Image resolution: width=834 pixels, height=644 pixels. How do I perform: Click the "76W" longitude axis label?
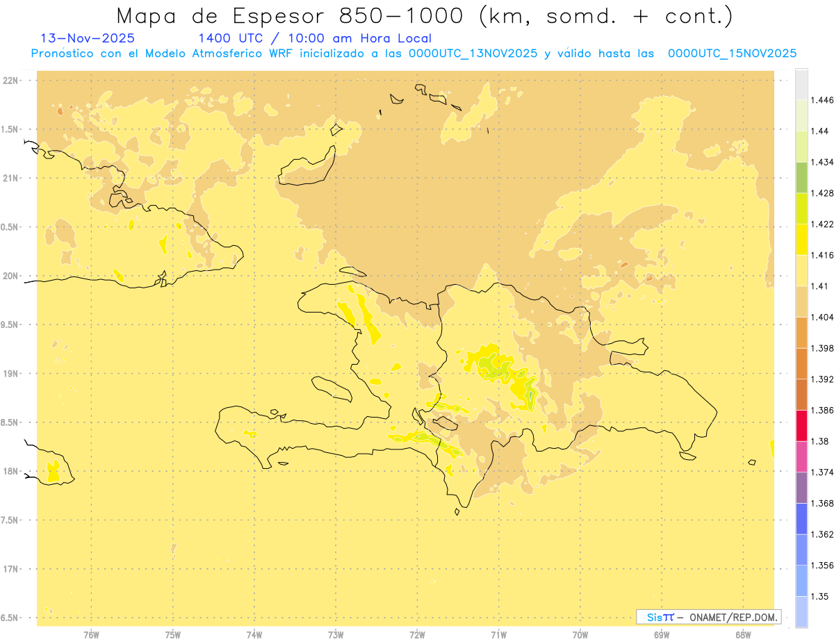click(91, 635)
